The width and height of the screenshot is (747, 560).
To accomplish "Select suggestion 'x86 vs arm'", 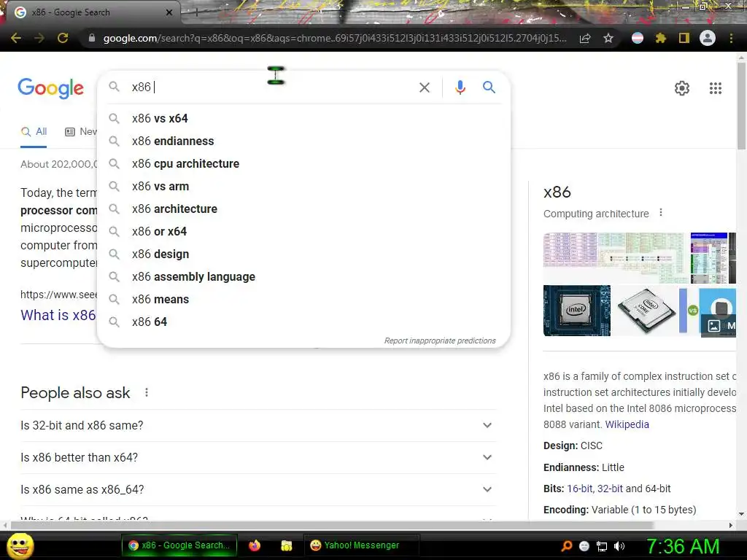I will (303, 186).
